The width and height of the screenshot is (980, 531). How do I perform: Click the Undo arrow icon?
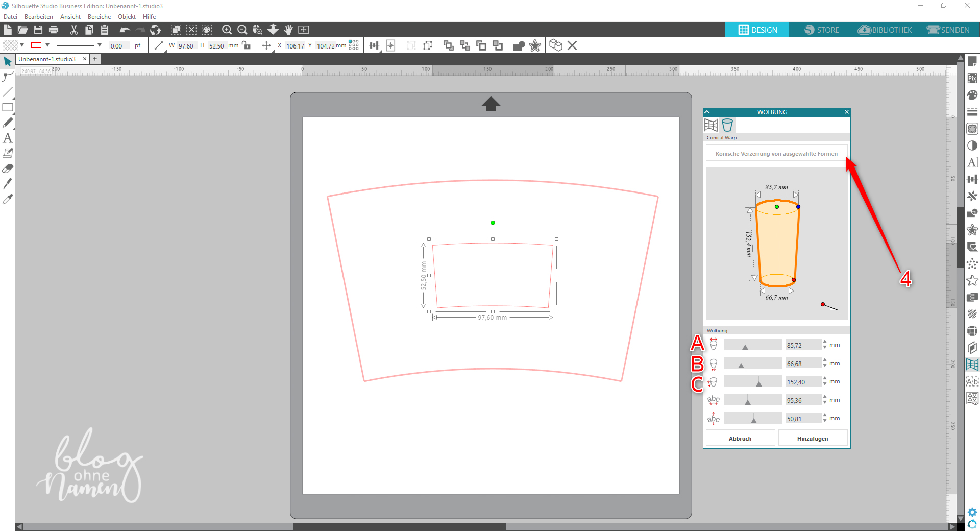coord(125,30)
